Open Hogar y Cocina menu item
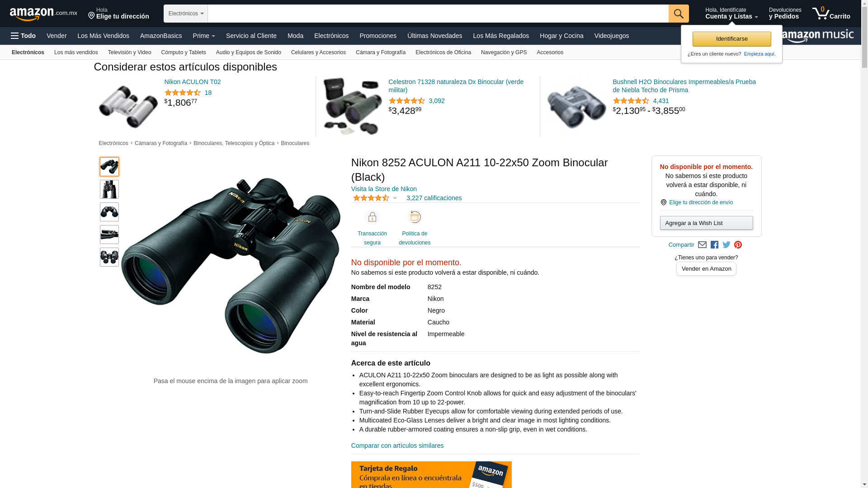Screen dimensions: 868x488 click(x=561, y=36)
